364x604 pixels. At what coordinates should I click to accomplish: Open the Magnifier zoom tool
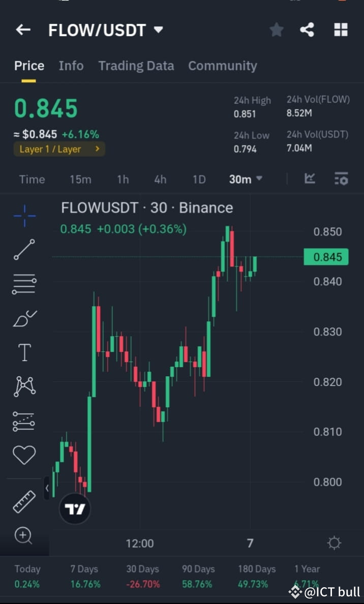point(24,535)
